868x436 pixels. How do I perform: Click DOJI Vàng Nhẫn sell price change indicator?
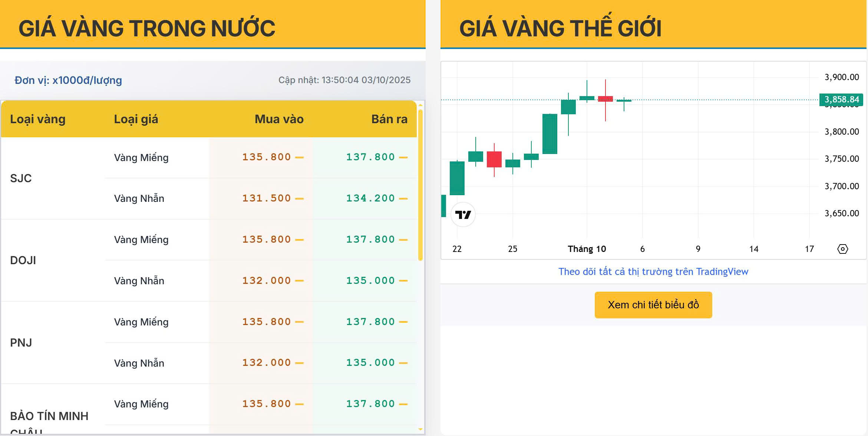tap(403, 281)
